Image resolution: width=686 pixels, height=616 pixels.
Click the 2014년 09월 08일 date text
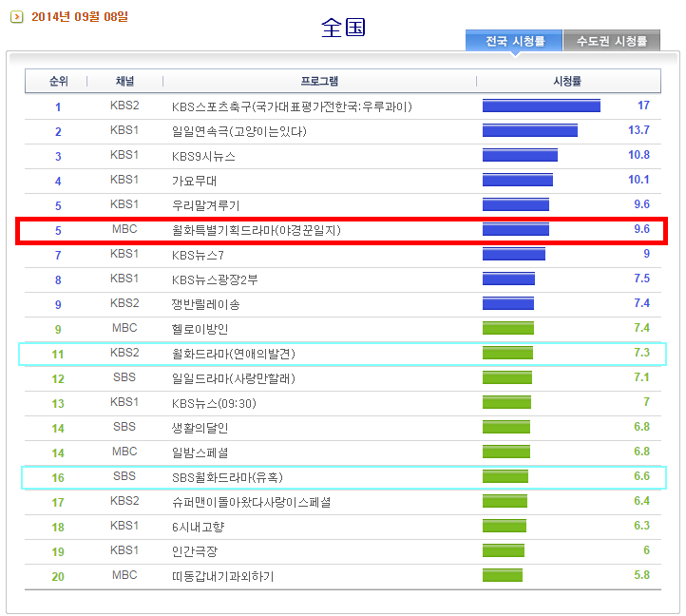80,17
